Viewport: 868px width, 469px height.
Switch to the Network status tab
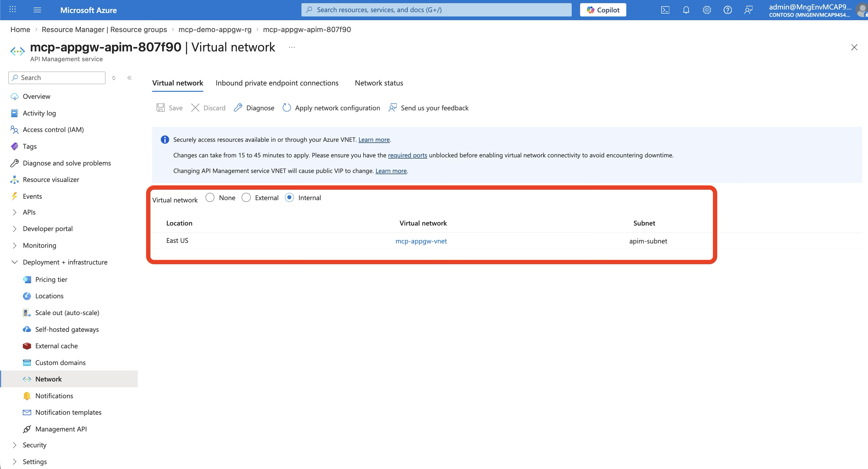pyautogui.click(x=379, y=83)
